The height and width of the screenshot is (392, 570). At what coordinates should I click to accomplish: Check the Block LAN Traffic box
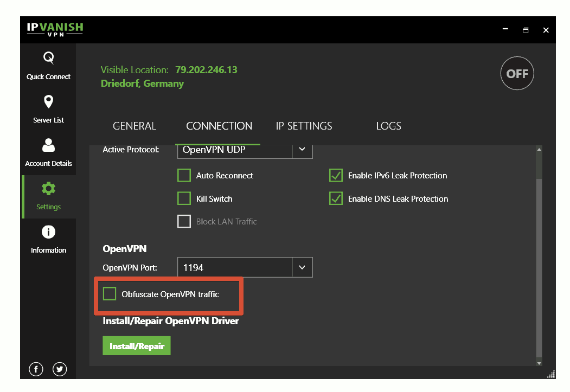(184, 221)
